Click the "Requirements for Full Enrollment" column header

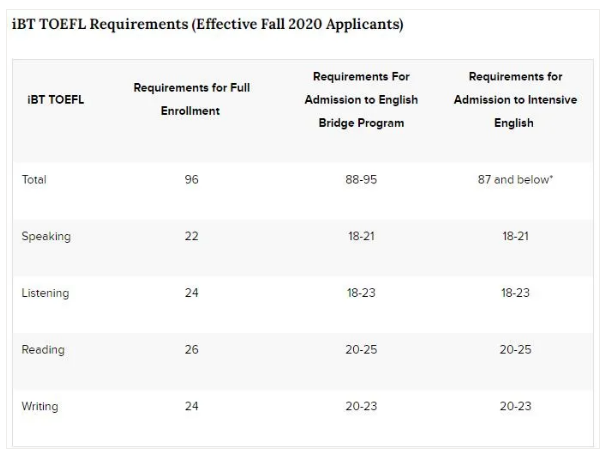192,100
